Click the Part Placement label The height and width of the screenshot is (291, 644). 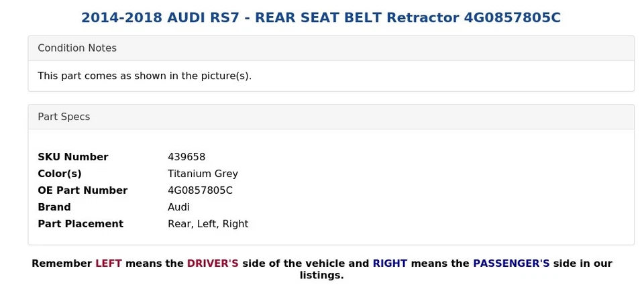click(x=80, y=224)
